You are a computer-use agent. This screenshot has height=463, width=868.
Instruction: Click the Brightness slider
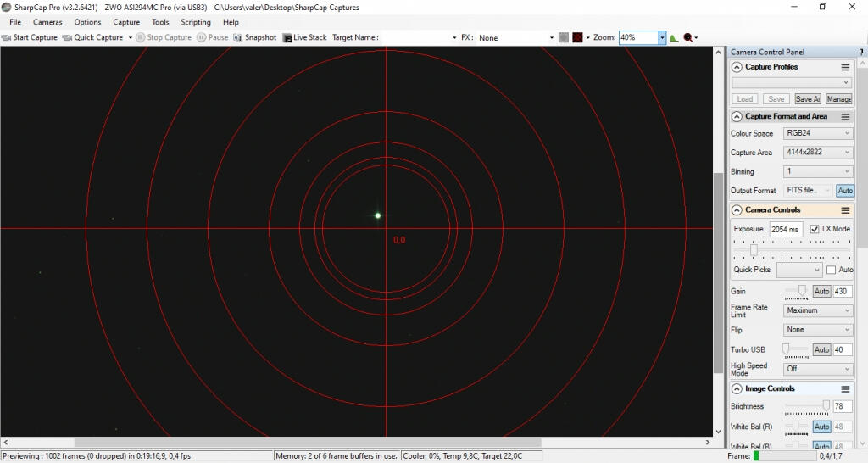(x=807, y=406)
